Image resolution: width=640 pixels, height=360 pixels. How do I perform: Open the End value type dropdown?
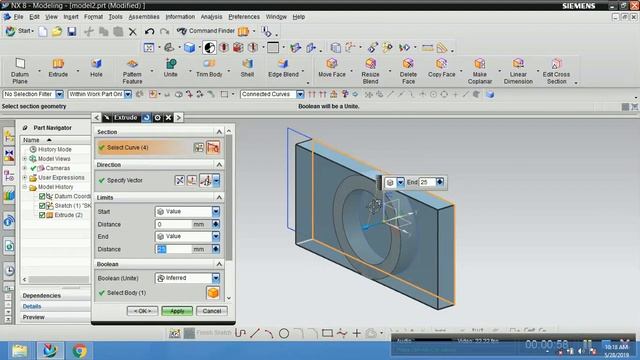[x=216, y=236]
